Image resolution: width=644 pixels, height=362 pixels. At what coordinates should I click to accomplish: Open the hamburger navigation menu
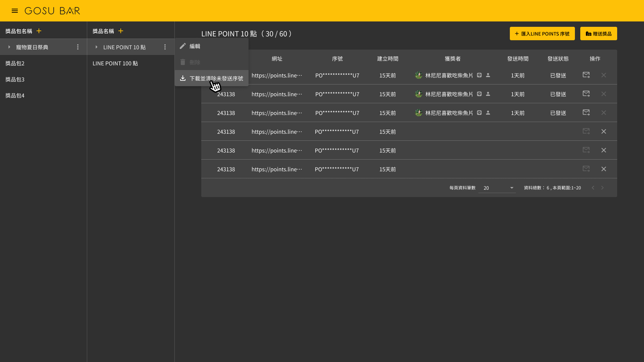(15, 11)
